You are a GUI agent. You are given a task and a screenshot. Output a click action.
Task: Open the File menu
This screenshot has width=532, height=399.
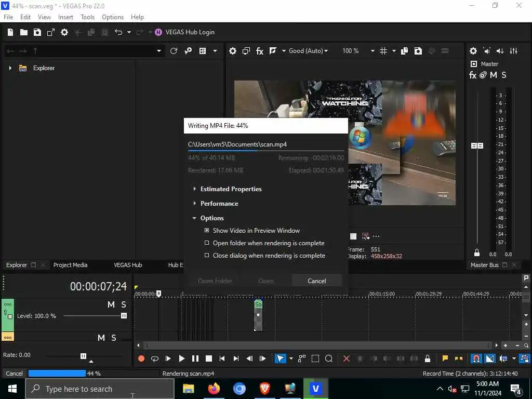[8, 17]
